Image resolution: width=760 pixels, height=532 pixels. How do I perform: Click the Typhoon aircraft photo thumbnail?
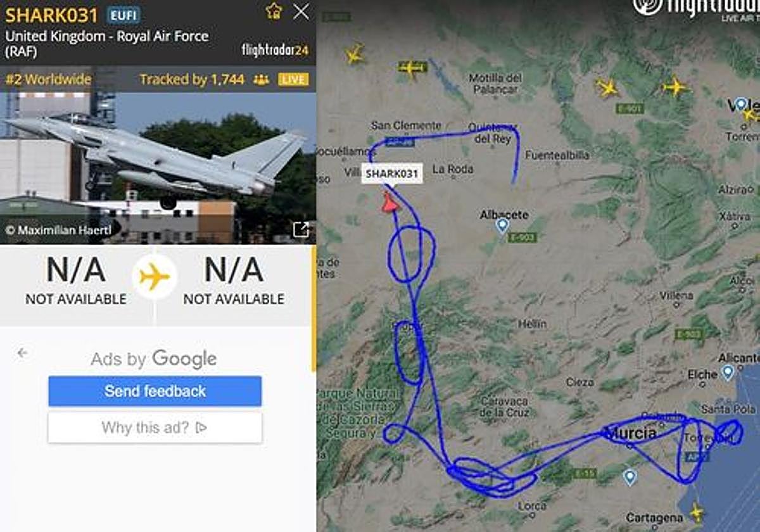(158, 168)
